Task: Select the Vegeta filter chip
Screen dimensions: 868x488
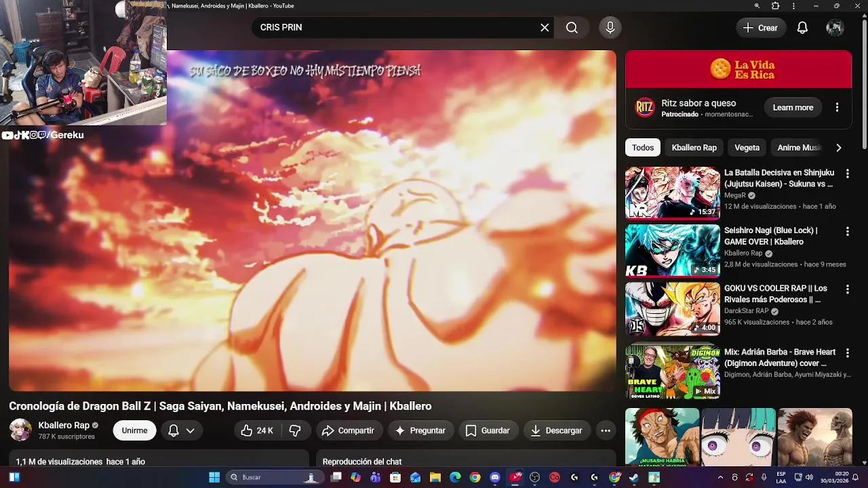Action: pyautogui.click(x=747, y=147)
